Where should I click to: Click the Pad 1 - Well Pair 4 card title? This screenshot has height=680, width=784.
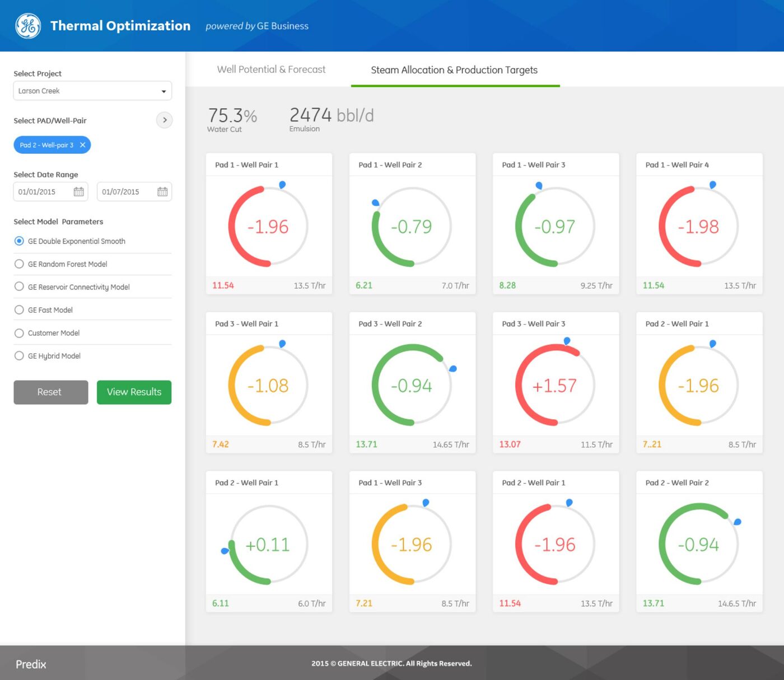(677, 165)
